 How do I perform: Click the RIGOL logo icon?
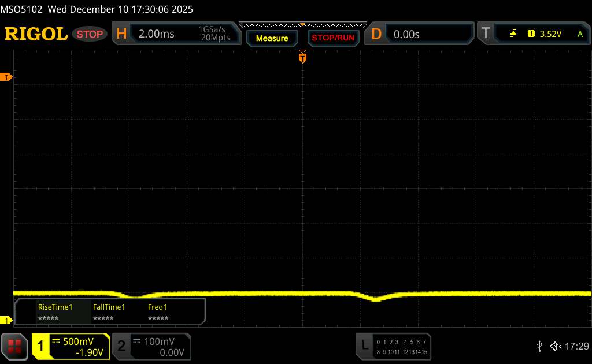coord(36,34)
